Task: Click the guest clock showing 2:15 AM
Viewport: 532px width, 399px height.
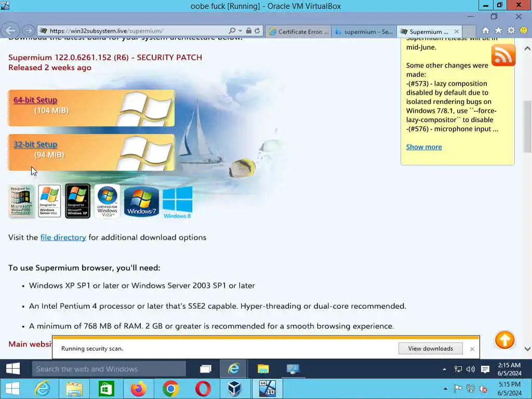Action: [x=509, y=369]
